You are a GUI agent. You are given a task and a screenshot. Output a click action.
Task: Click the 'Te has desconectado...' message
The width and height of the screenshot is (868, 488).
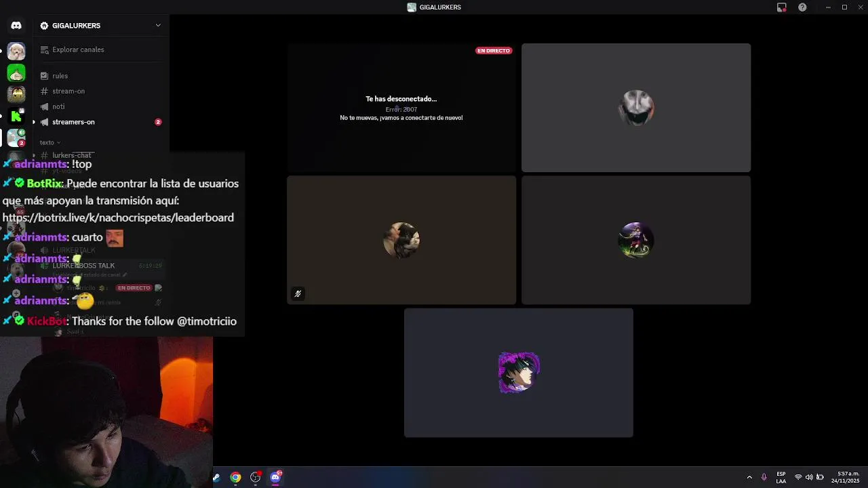click(x=401, y=99)
